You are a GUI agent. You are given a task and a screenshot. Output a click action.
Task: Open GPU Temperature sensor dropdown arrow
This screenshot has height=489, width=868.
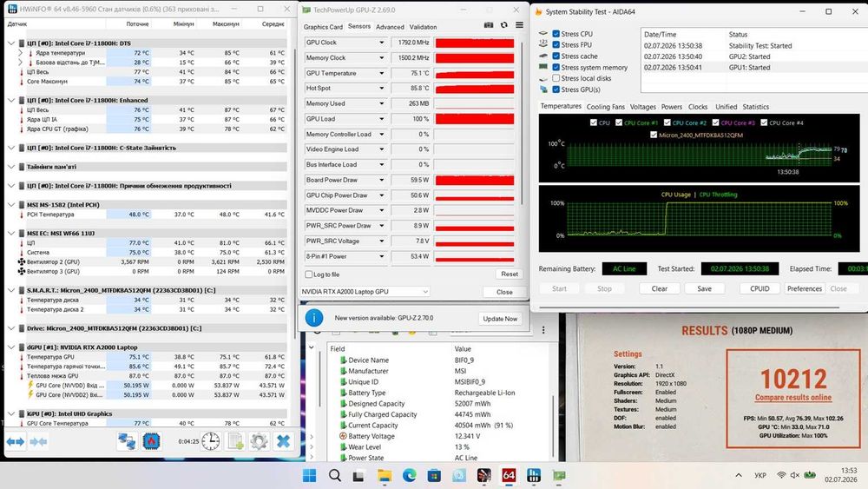point(381,73)
